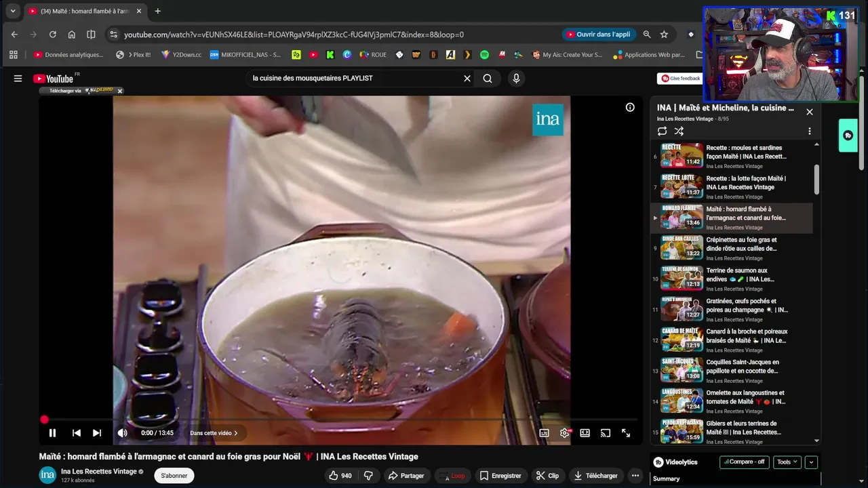
Task: Open more actions menu below video
Action: click(x=635, y=476)
